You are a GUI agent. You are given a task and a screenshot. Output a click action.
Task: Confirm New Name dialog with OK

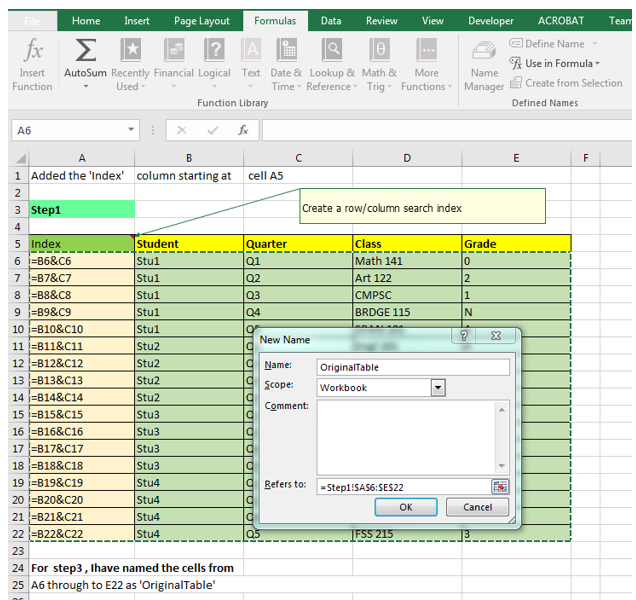tap(406, 507)
